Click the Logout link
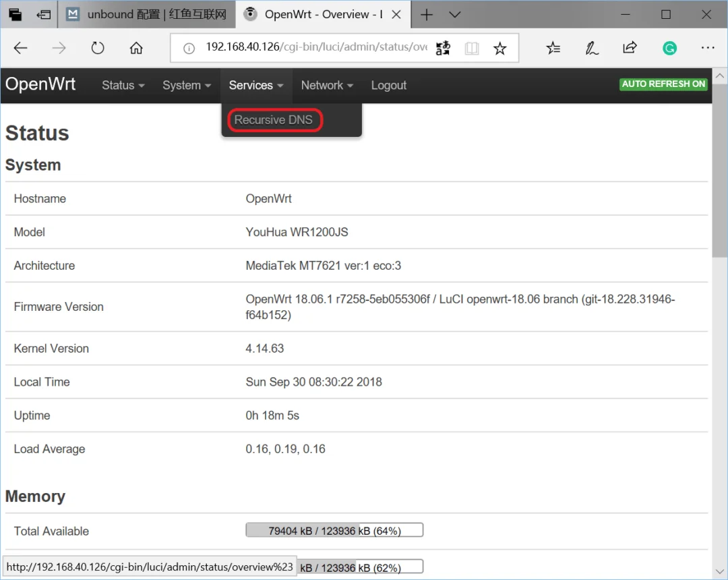728x580 pixels. click(x=388, y=86)
